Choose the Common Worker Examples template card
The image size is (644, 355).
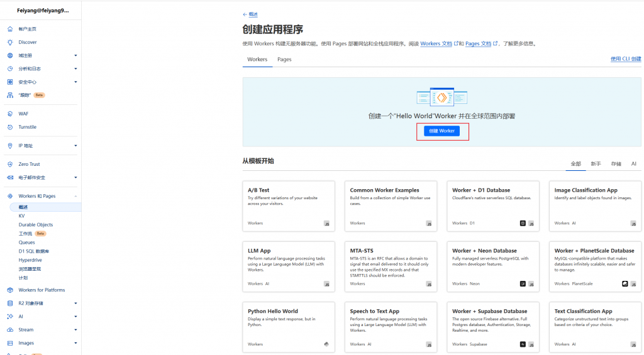click(391, 207)
